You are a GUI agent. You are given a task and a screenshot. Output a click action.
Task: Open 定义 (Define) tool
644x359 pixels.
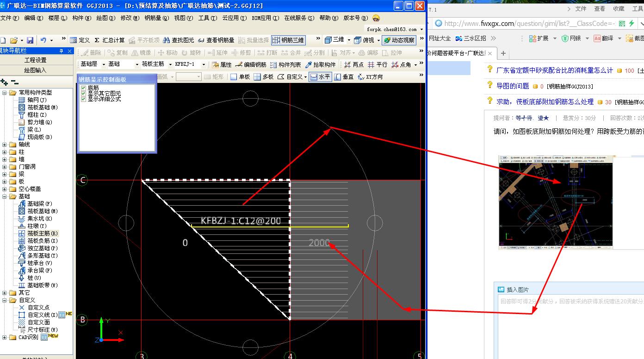pos(80,40)
